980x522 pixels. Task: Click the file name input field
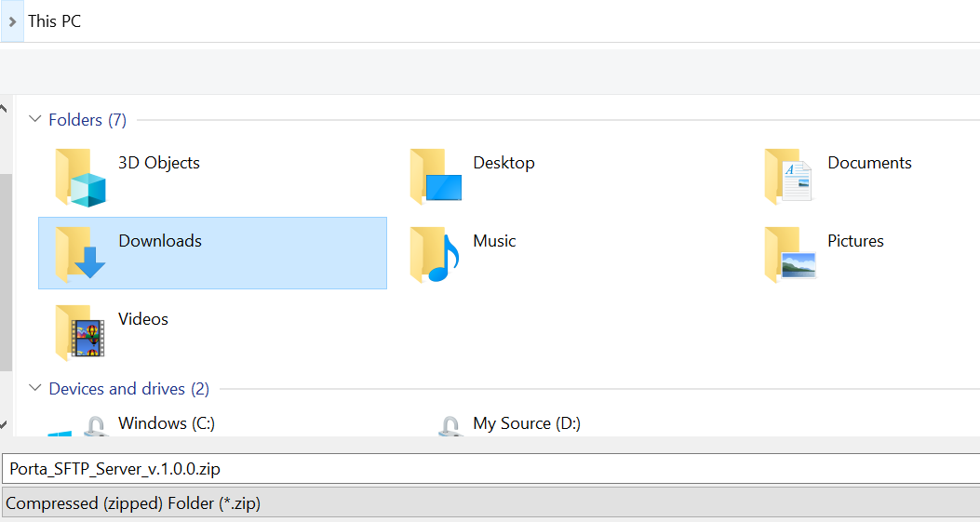(490, 469)
